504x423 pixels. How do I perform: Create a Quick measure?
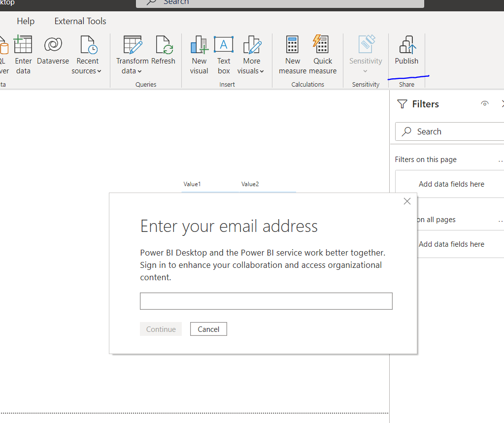(323, 55)
